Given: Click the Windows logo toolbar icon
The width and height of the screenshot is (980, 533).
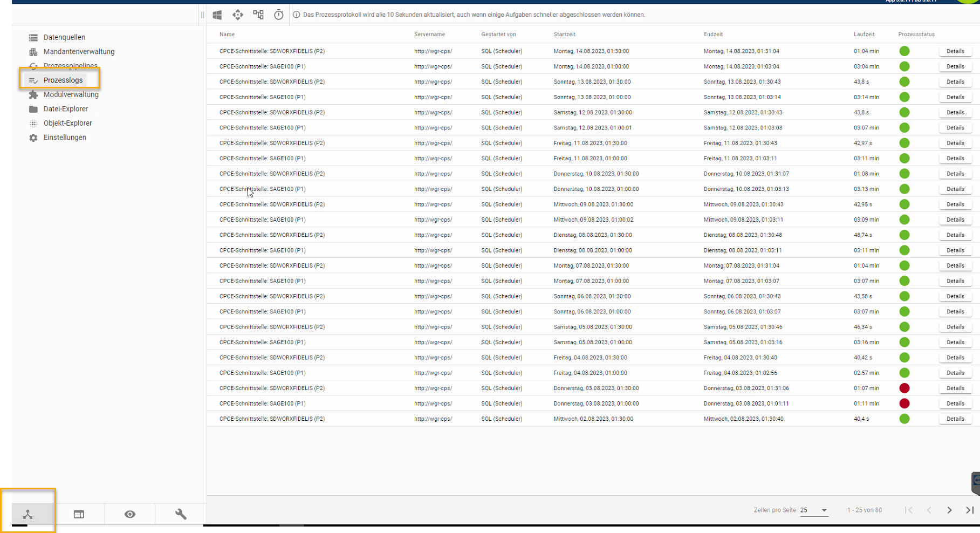Looking at the screenshot, I should click(x=217, y=15).
